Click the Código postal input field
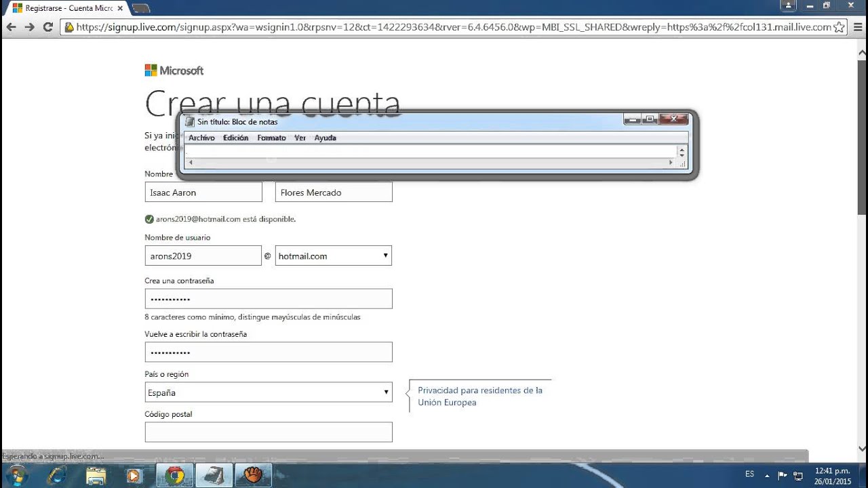Viewport: 868px width, 488px height. [269, 432]
